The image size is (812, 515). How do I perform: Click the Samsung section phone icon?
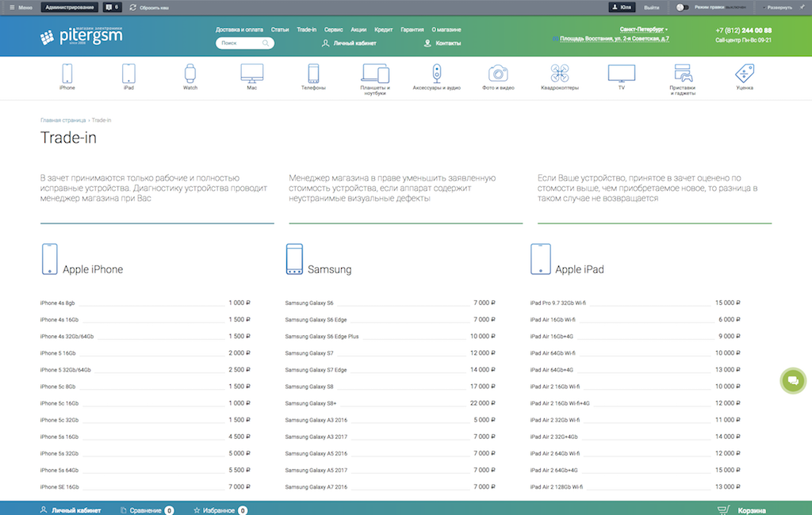tap(294, 259)
